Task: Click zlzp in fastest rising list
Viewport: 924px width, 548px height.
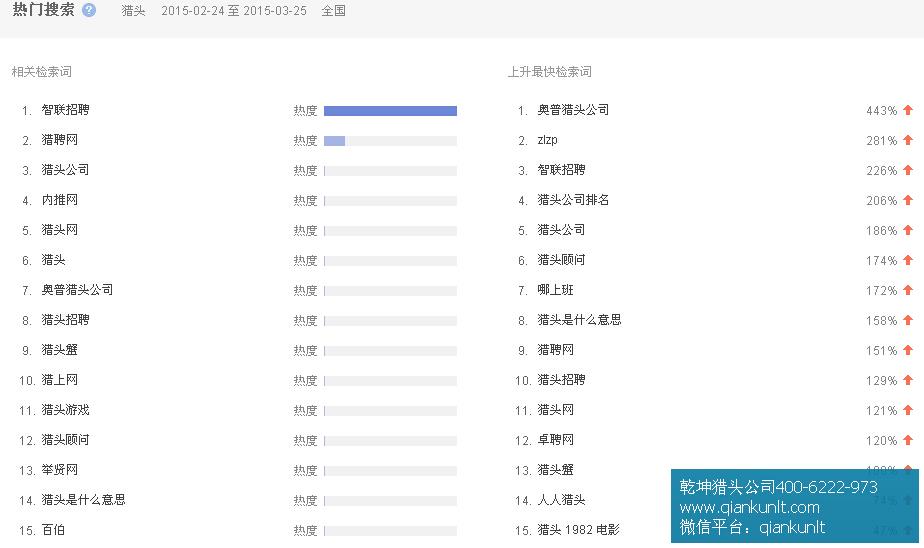Action: click(x=547, y=141)
